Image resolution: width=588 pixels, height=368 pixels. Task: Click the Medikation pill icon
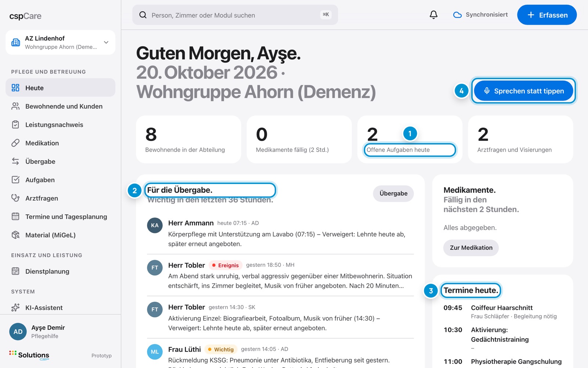(15, 143)
